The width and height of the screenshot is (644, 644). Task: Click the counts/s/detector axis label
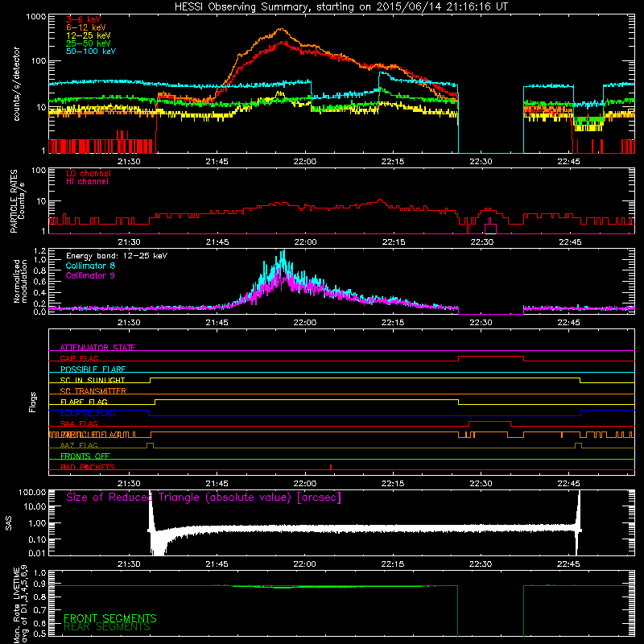(16, 84)
